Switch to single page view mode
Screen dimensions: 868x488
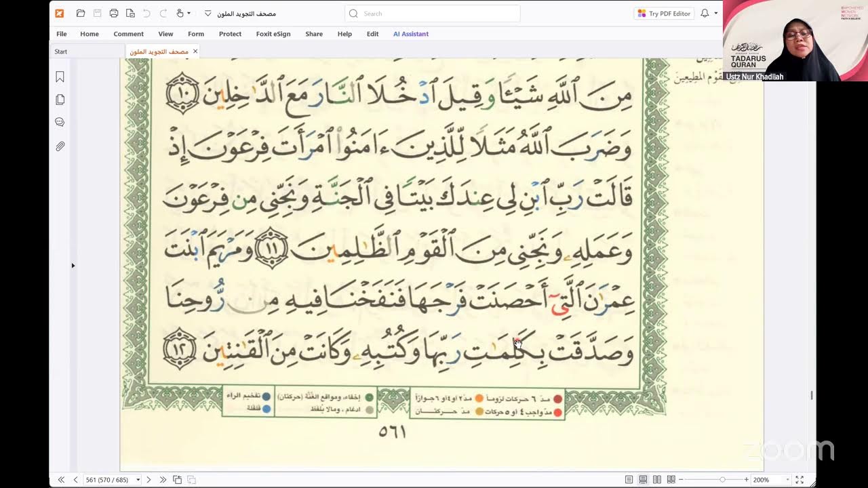[x=629, y=480]
